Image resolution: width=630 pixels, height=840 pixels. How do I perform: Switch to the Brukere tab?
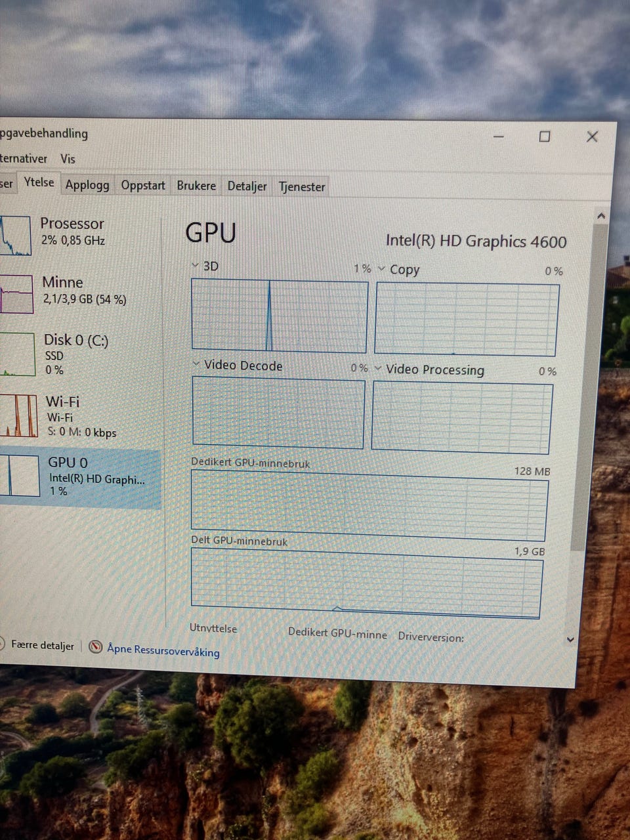196,186
